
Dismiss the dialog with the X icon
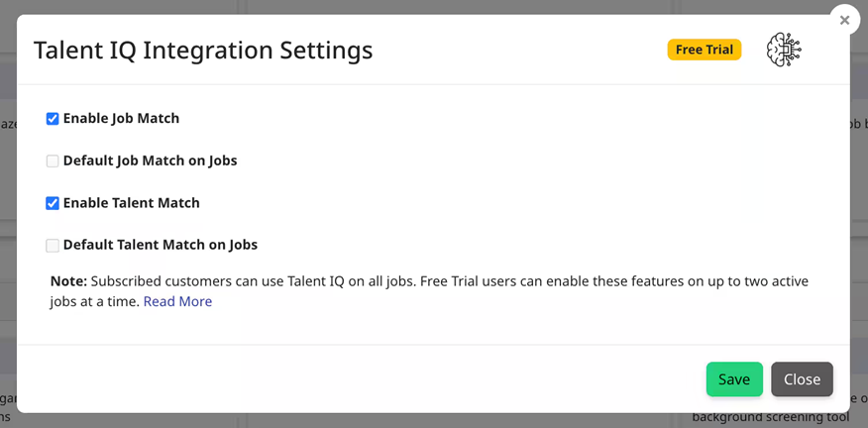click(x=844, y=20)
